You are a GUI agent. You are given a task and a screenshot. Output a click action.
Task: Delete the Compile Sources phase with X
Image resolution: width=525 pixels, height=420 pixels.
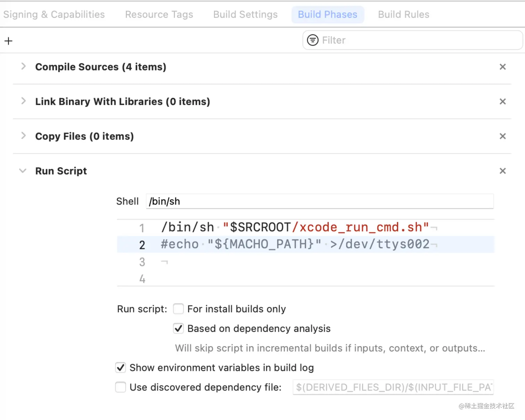click(502, 67)
